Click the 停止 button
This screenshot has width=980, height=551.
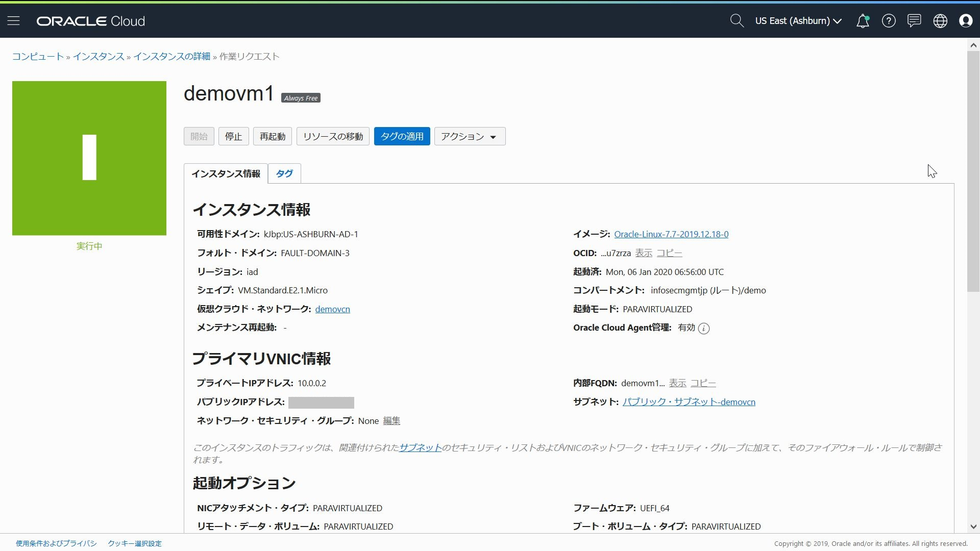(233, 136)
